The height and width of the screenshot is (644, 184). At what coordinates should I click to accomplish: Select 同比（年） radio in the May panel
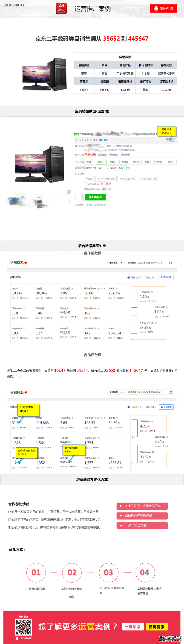click(x=144, y=277)
